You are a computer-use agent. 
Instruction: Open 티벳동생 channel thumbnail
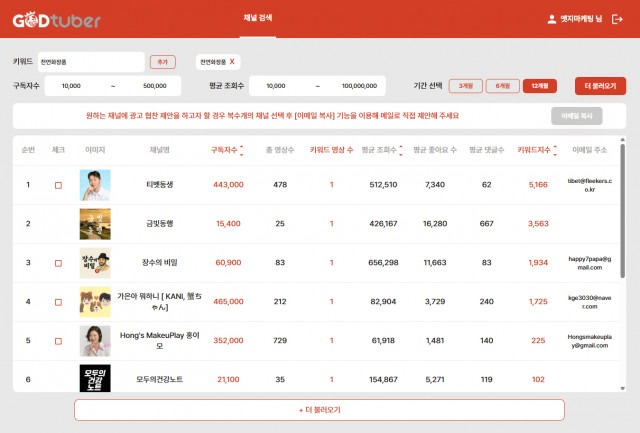(x=95, y=185)
